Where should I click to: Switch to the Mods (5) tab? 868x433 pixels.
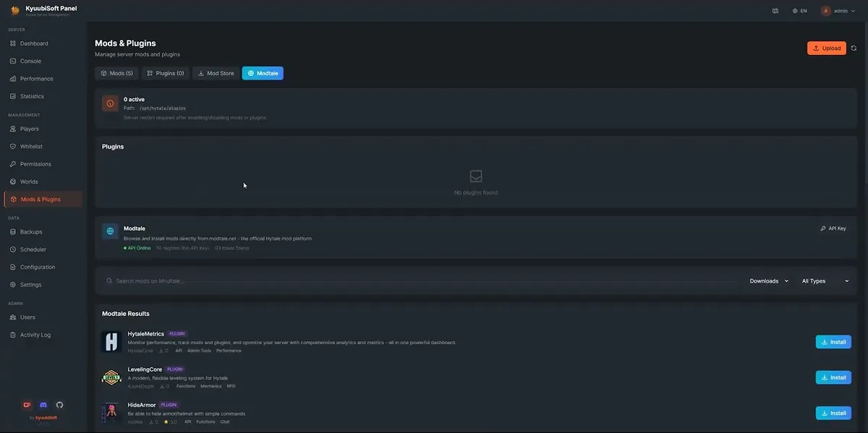tap(116, 73)
